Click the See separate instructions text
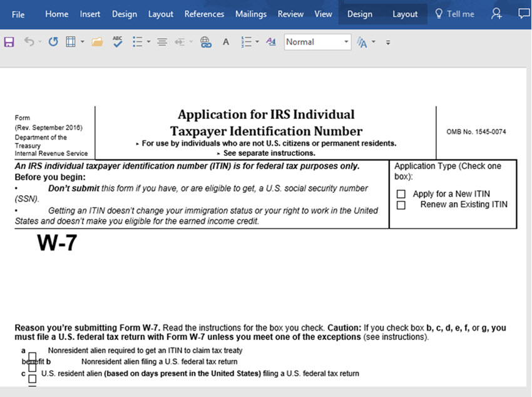 pos(269,153)
